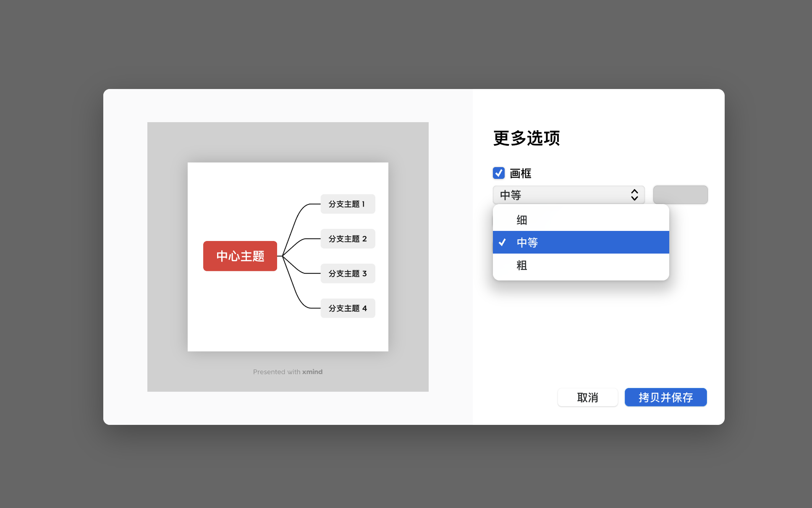Click 分支主题 3 node in preview
Viewport: 812px width, 508px height.
(x=348, y=274)
